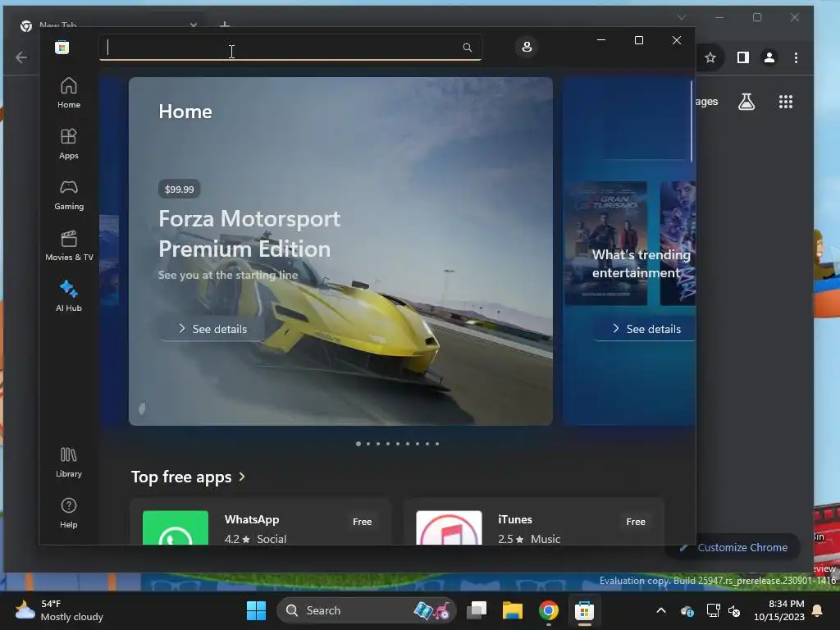Click Free button for WhatsApp
Screen dimensions: 840x630
(362, 521)
